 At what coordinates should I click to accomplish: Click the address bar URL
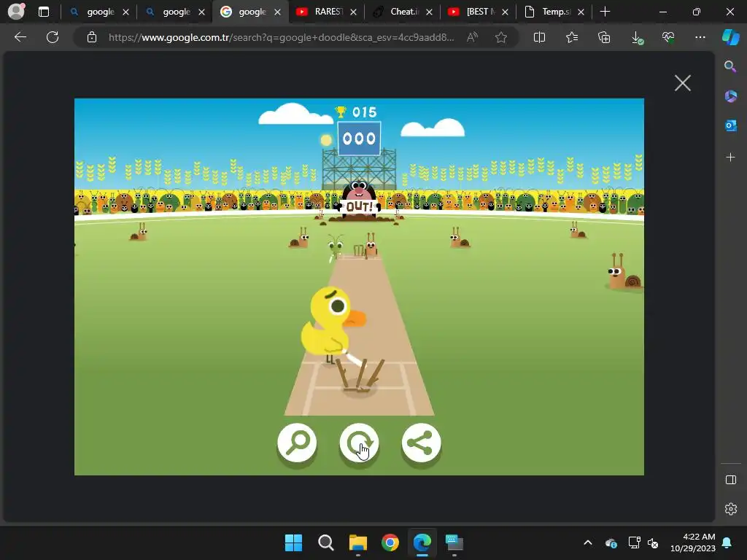(x=281, y=37)
